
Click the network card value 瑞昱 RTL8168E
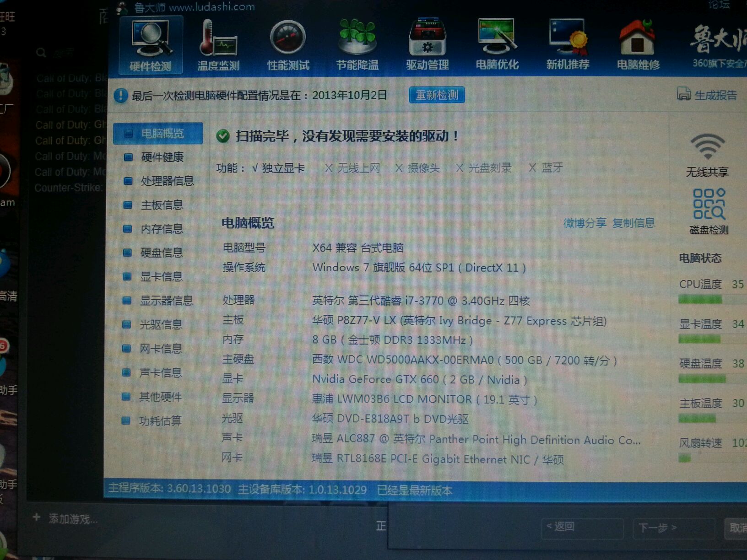[x=438, y=459]
